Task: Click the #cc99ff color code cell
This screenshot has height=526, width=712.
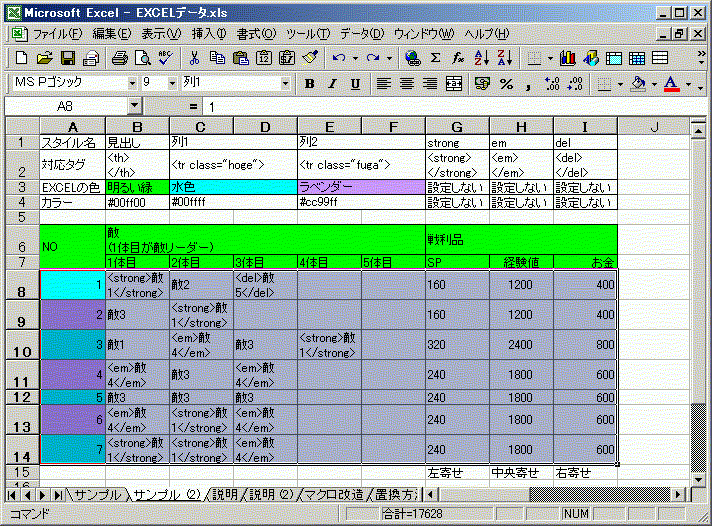Action: pos(361,202)
